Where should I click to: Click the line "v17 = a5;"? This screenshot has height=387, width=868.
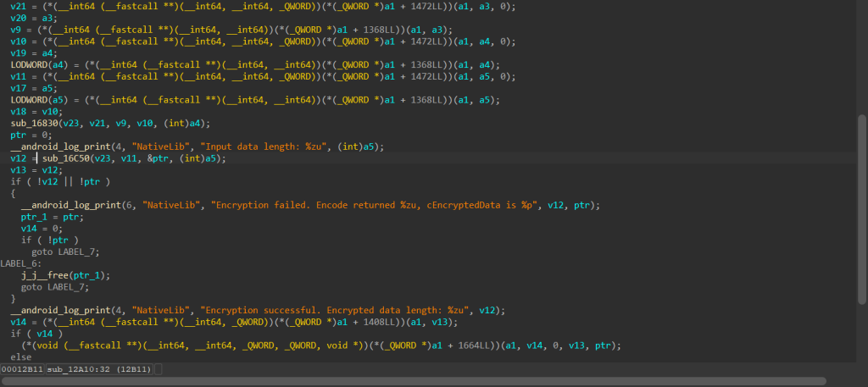click(34, 88)
